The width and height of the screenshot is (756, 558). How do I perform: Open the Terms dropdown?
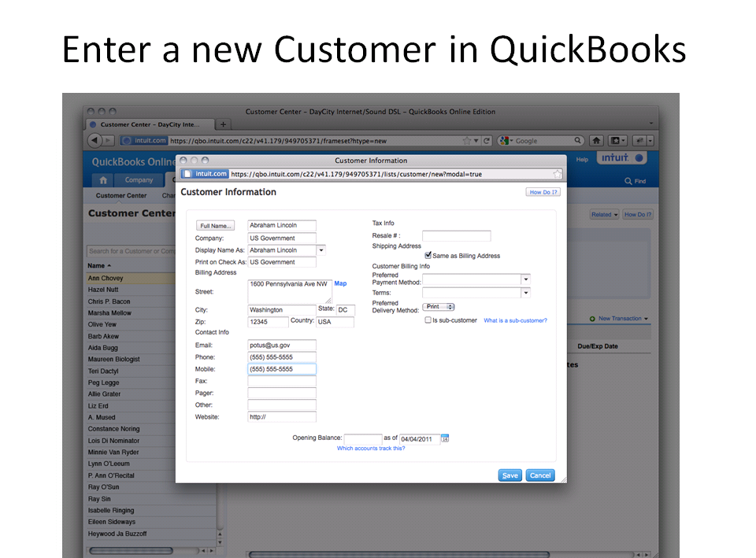(525, 293)
